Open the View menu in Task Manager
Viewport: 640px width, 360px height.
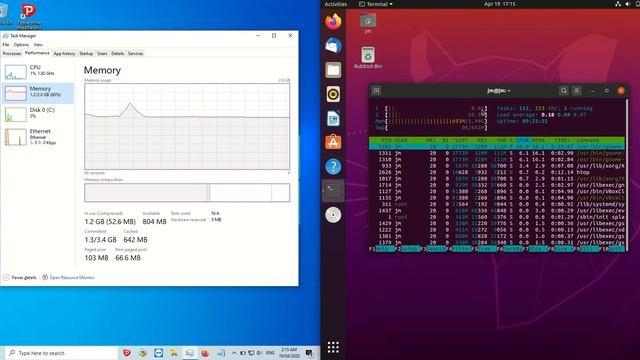pyautogui.click(x=38, y=44)
